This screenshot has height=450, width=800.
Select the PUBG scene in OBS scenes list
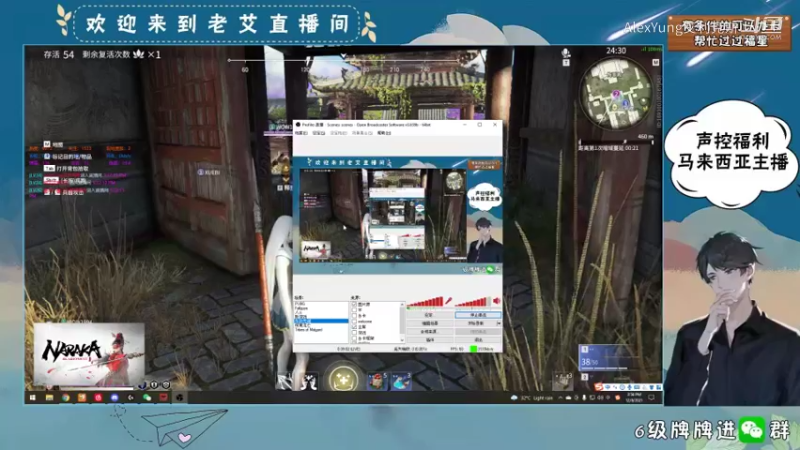click(300, 304)
